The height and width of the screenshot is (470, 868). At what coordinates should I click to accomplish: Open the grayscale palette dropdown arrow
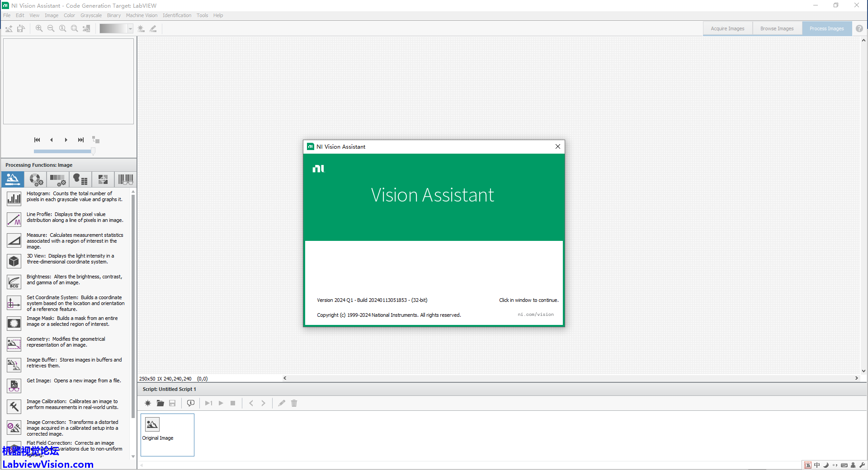pos(130,28)
